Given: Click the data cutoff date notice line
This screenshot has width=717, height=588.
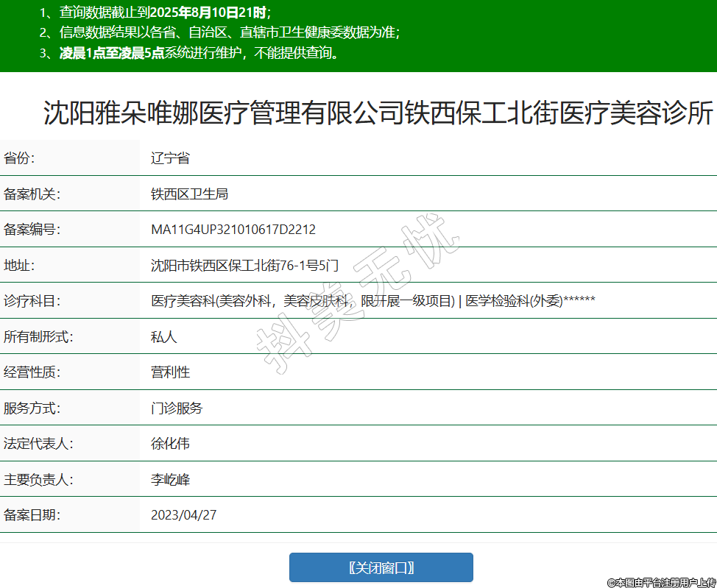Looking at the screenshot, I should tap(155, 13).
